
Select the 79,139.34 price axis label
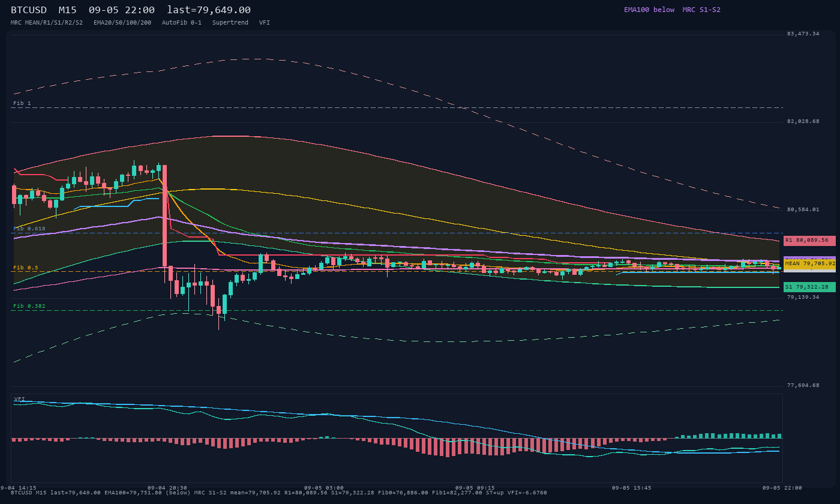click(x=803, y=297)
